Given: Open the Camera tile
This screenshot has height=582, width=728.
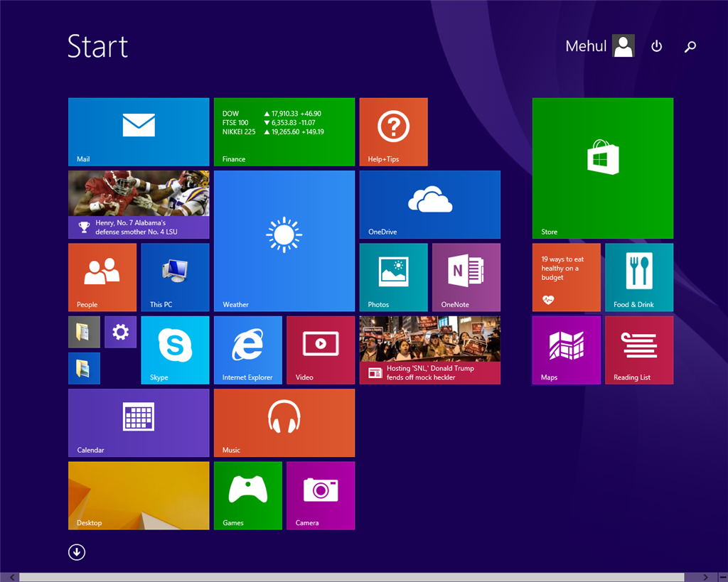Looking at the screenshot, I should click(x=321, y=496).
